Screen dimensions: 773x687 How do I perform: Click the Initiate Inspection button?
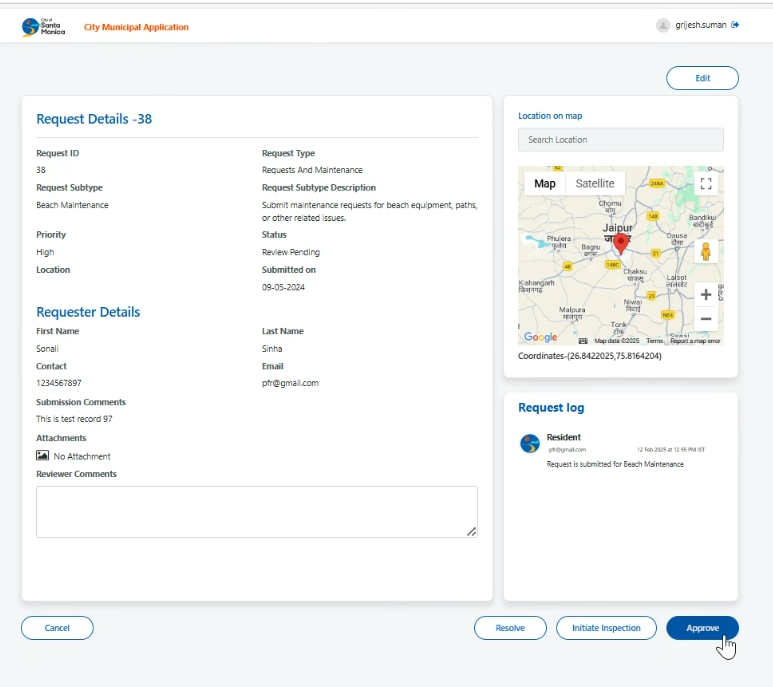(606, 628)
